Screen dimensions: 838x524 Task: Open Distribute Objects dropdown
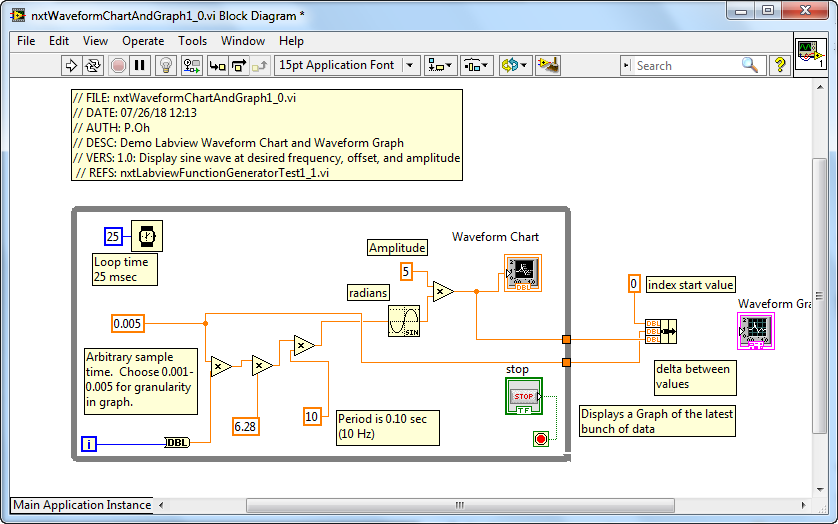coord(477,66)
